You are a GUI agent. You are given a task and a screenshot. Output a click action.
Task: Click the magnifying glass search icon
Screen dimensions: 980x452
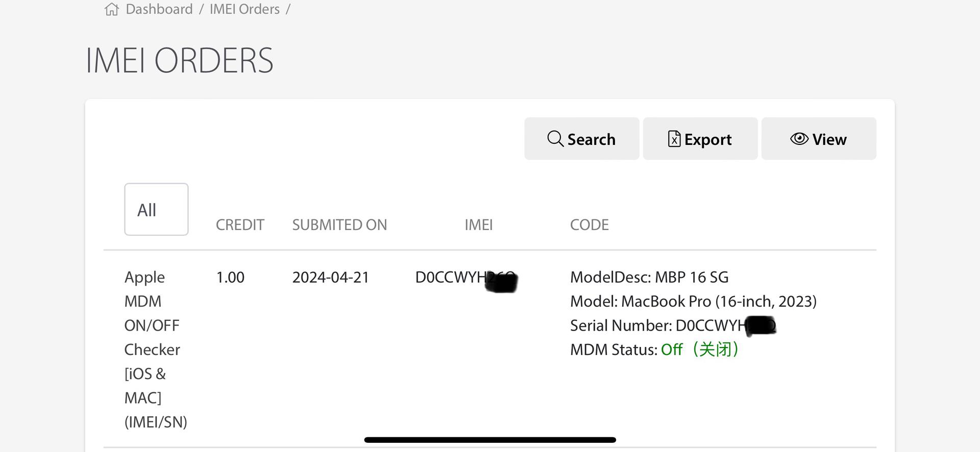pyautogui.click(x=555, y=139)
